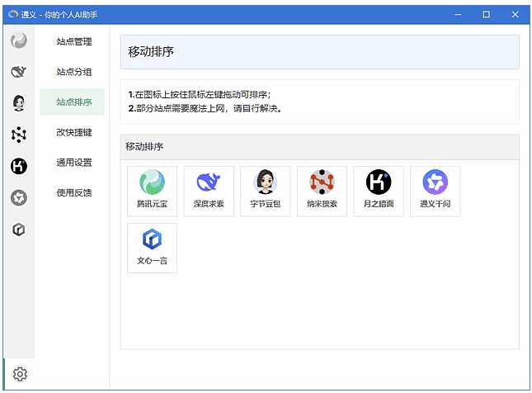
Task: Click the DeepSeek whale icon in sidebar
Action: [x=19, y=72]
